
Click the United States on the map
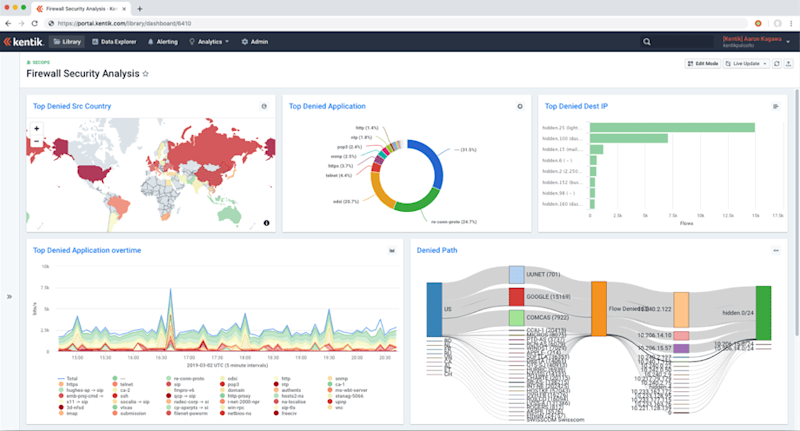[93, 172]
